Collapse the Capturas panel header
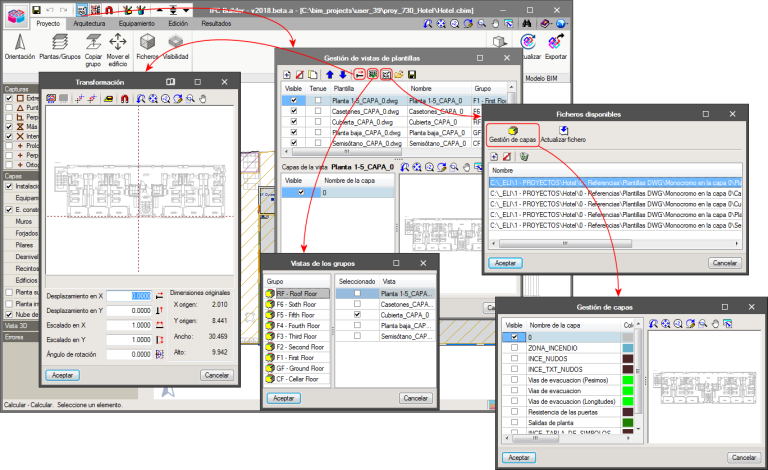The width and height of the screenshot is (768, 470). pyautogui.click(x=21, y=89)
